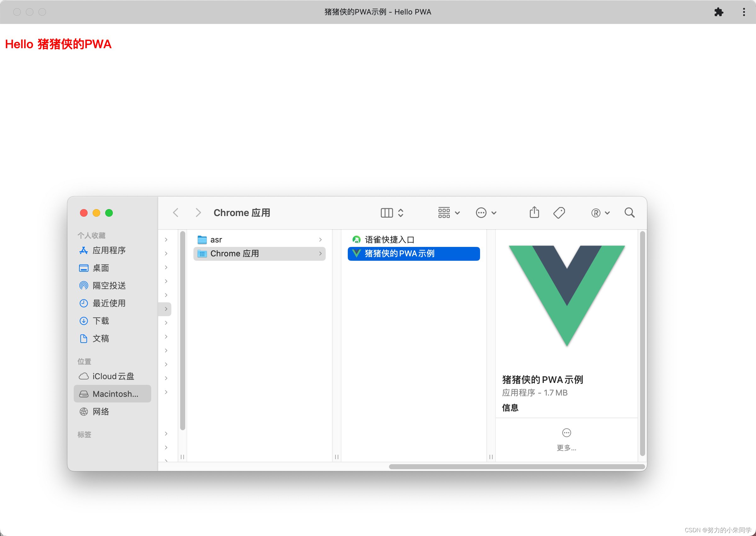The image size is (756, 536).
Task: Click the 个人收藏 sidebar section header
Action: tap(91, 235)
